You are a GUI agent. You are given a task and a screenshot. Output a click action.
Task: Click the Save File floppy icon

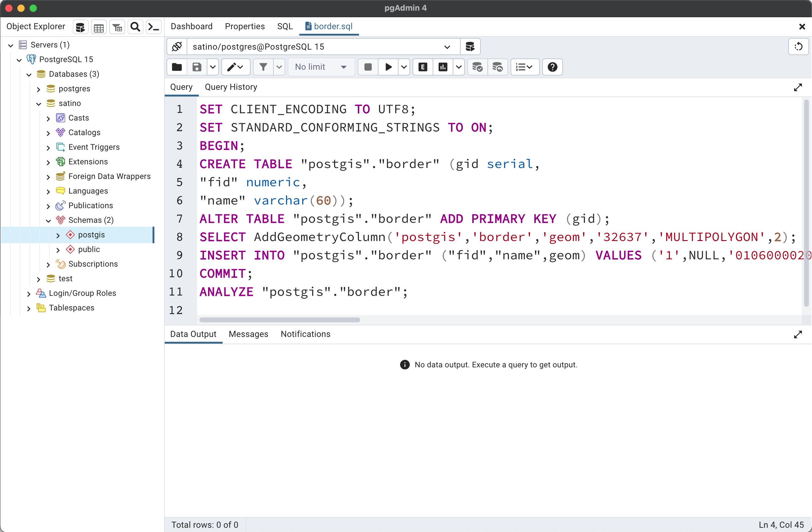click(197, 67)
